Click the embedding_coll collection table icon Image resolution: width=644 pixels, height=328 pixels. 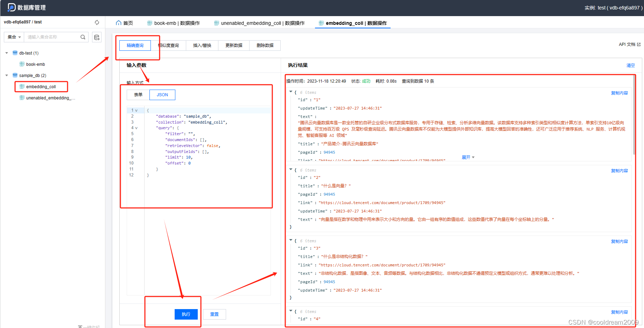click(x=22, y=86)
